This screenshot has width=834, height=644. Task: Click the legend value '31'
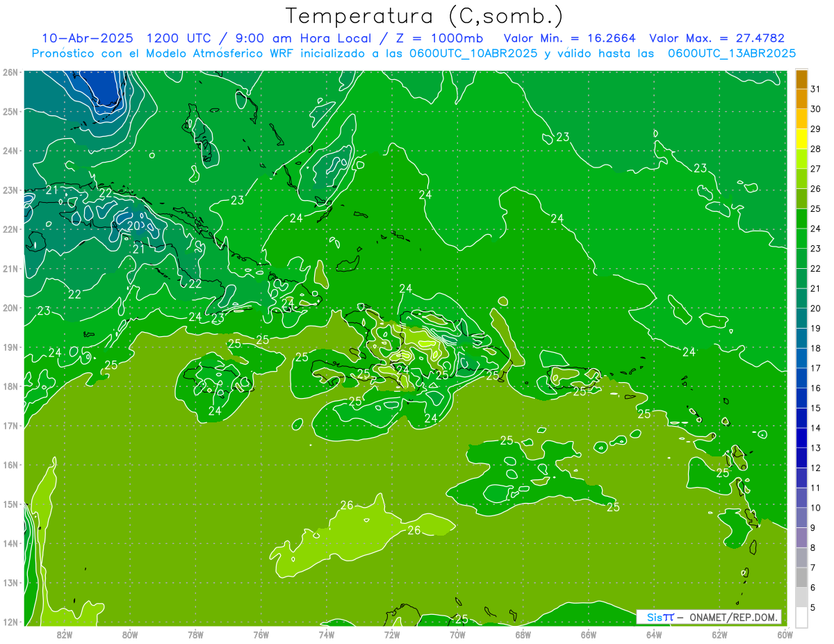coord(815,88)
